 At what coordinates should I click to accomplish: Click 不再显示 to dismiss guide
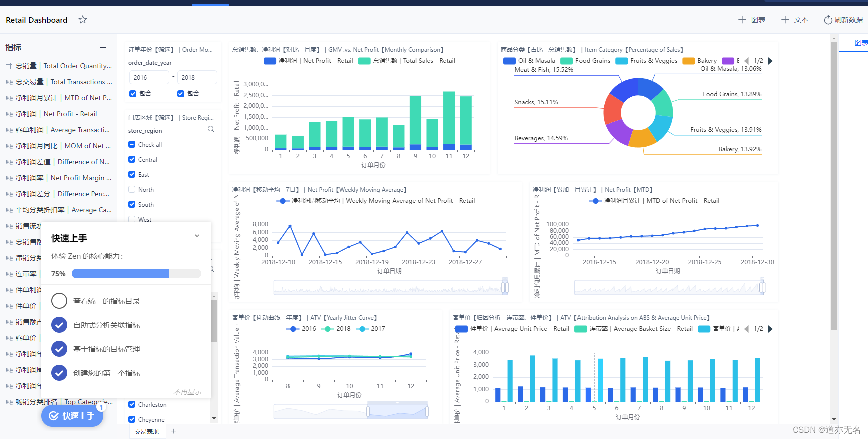coord(188,392)
